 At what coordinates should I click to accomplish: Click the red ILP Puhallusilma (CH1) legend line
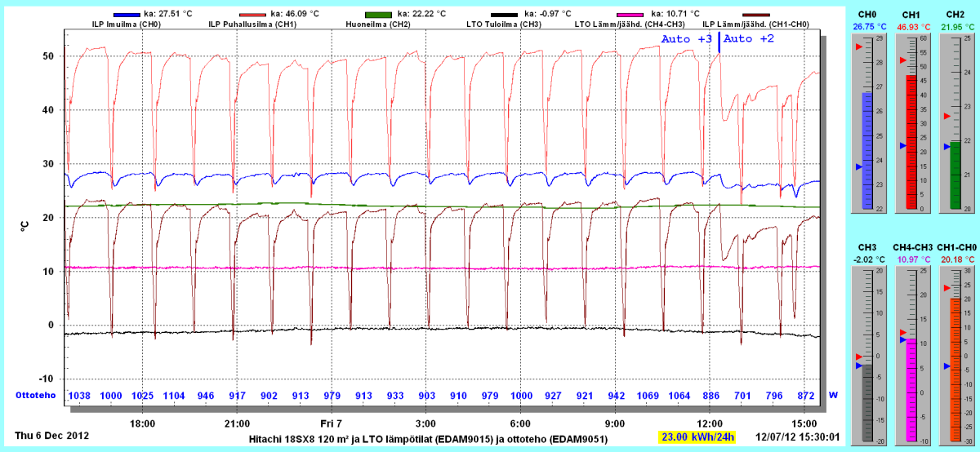[x=252, y=15]
